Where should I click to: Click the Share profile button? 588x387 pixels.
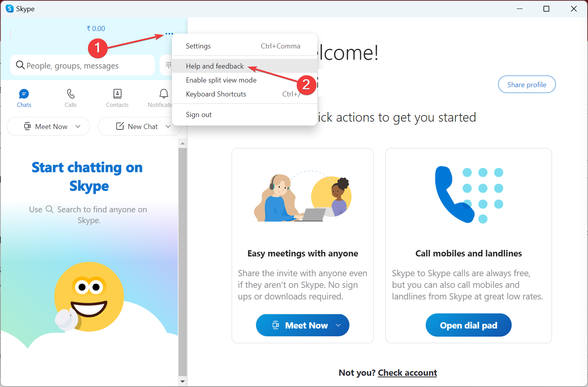pos(527,84)
